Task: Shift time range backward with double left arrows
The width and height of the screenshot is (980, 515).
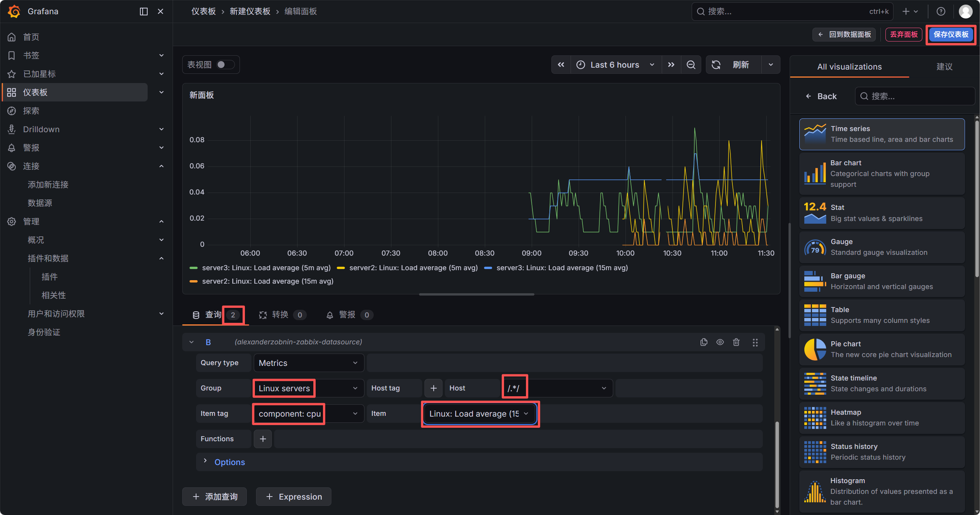Action: click(x=561, y=65)
